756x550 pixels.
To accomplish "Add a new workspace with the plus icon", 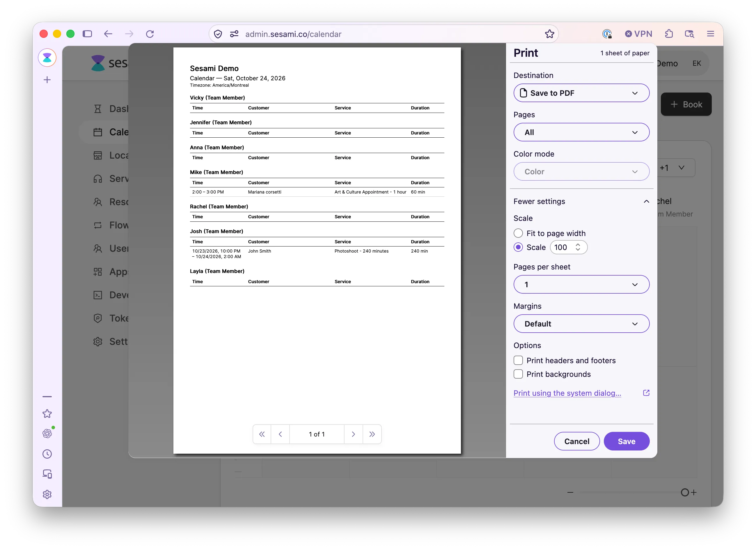I will pos(47,80).
